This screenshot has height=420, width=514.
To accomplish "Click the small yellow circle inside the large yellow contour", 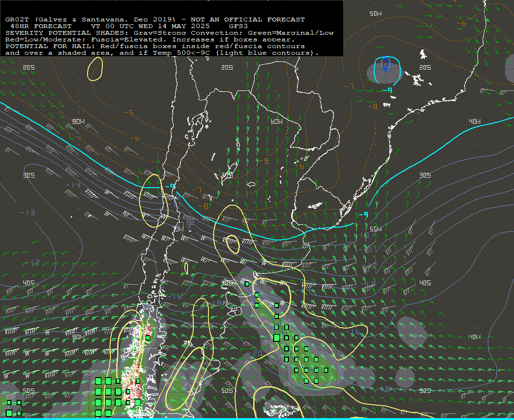I will (232, 245).
